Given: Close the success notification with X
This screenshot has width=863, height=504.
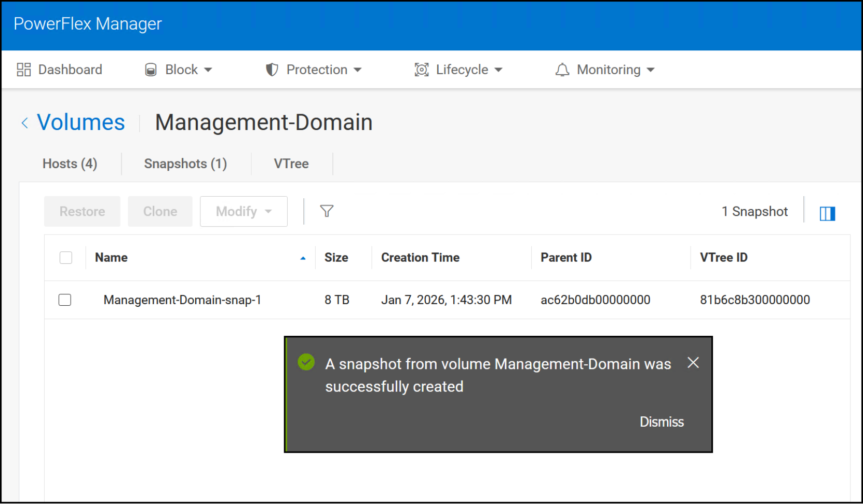Looking at the screenshot, I should click(693, 362).
